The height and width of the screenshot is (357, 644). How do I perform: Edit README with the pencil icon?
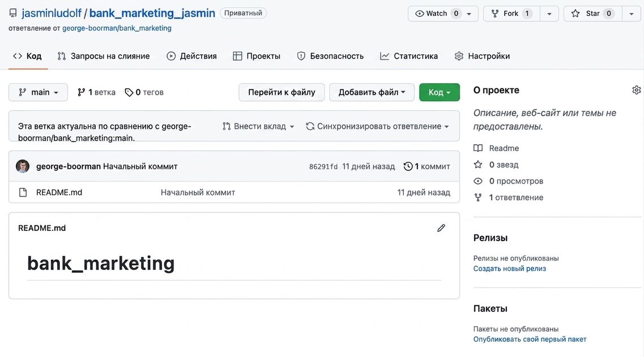tap(441, 228)
